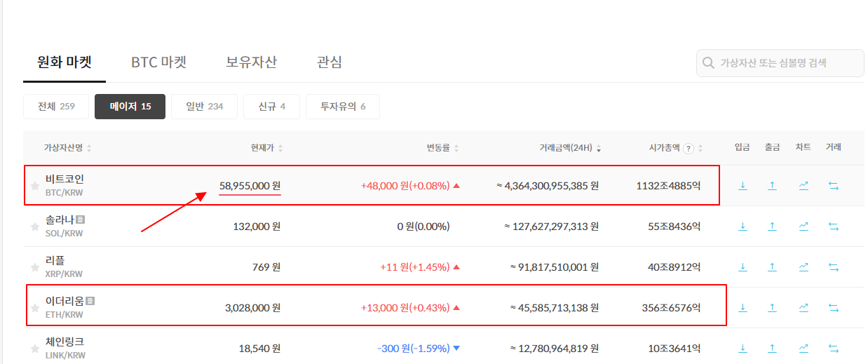
Task: Select the 일반 234 filter
Action: point(204,107)
